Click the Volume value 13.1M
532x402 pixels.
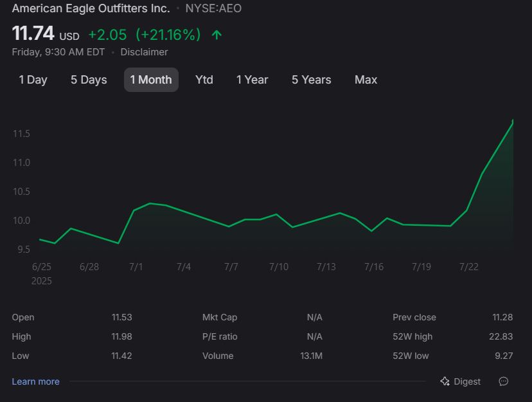click(311, 356)
